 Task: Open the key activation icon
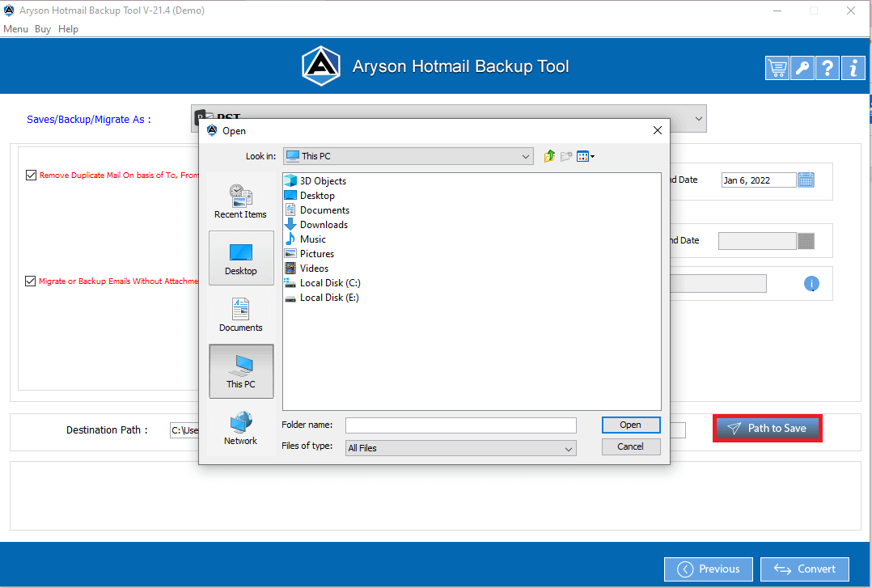(x=802, y=69)
